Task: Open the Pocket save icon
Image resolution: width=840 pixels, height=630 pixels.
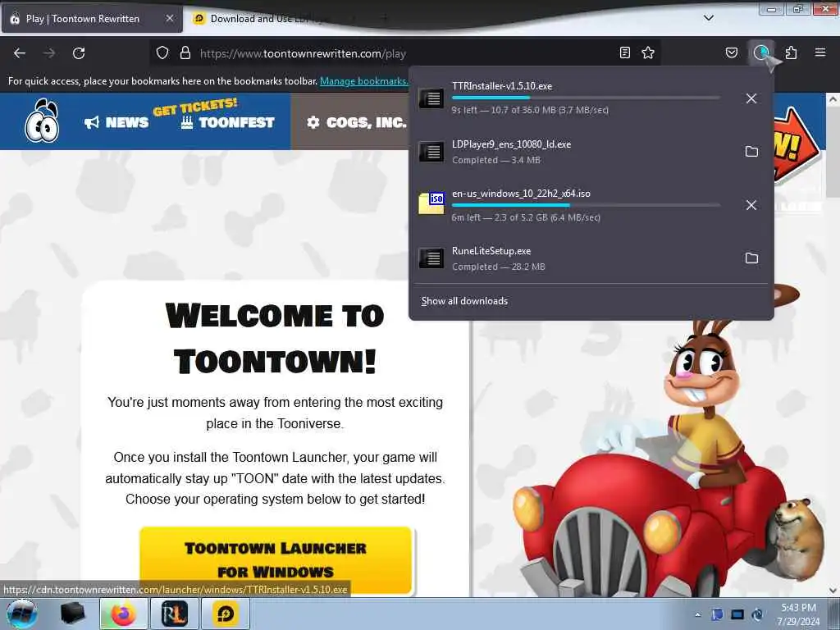Action: [x=731, y=52]
